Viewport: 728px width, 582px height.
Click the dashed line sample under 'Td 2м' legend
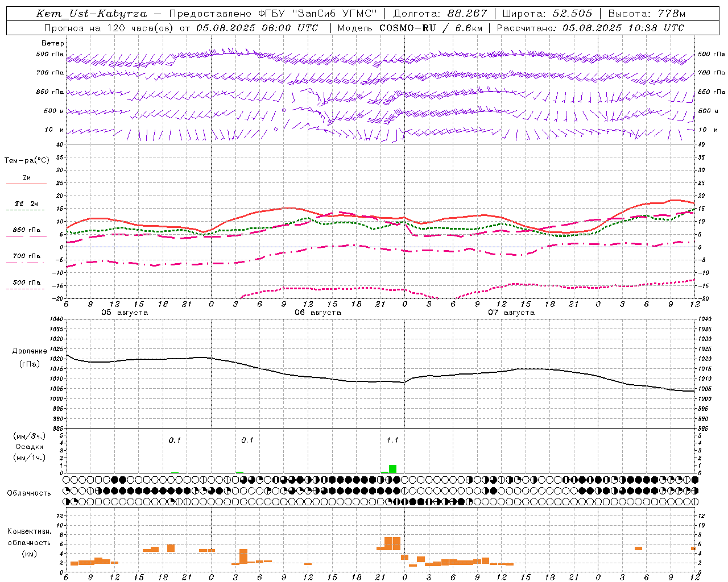coord(25,210)
